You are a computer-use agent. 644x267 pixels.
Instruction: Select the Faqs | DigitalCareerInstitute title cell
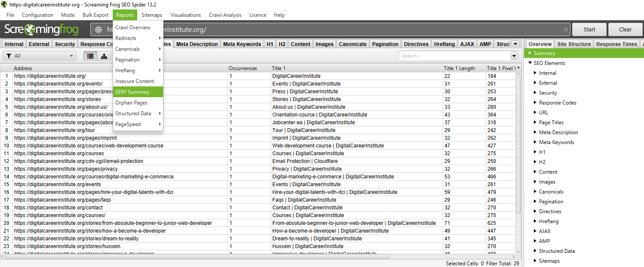[x=357, y=200]
